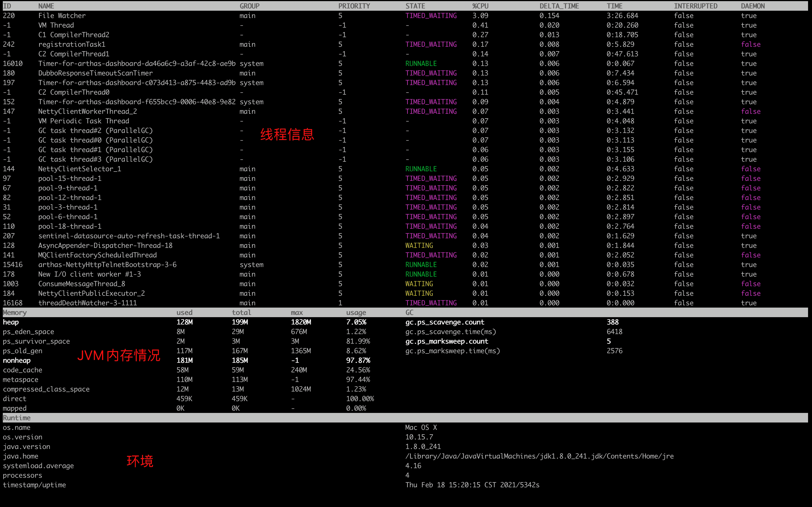Click the NAME column header

46,6
